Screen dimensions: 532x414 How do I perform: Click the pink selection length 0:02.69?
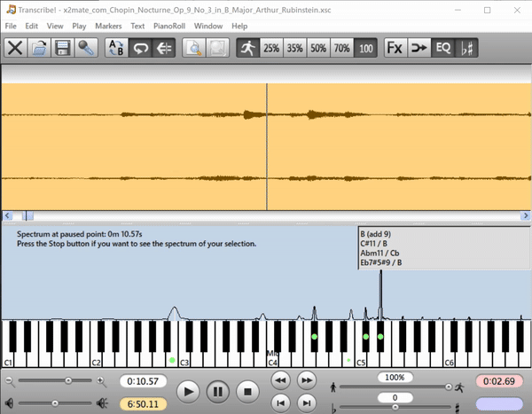click(x=499, y=381)
